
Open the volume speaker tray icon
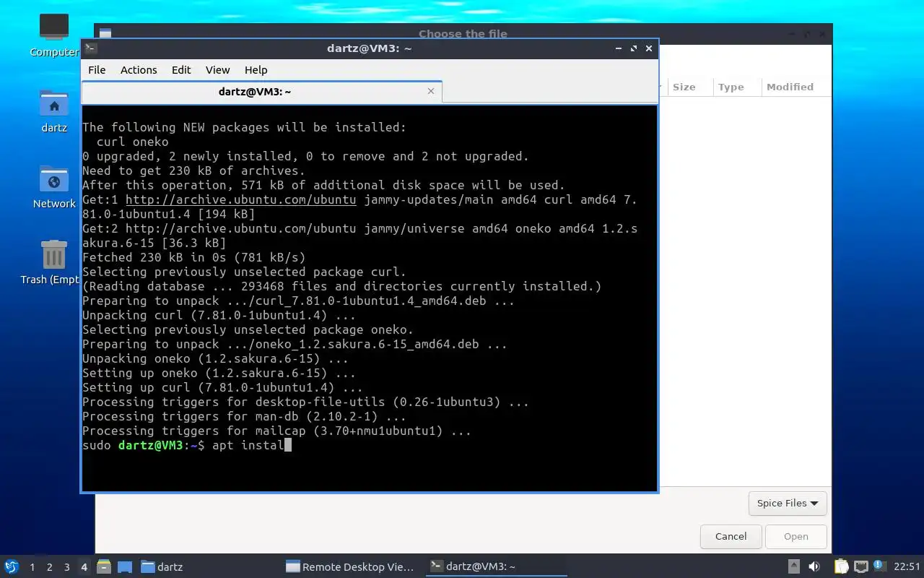[814, 566]
